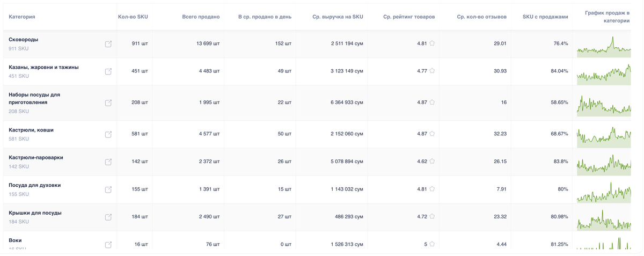Screen dimensions: 644x256
Task: Open external link for Казаны, жаровни и тажины
Action: click(x=108, y=71)
